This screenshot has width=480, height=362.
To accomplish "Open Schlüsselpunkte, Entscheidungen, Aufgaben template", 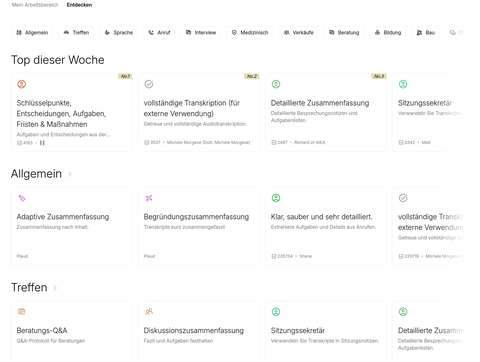I will click(61, 114).
